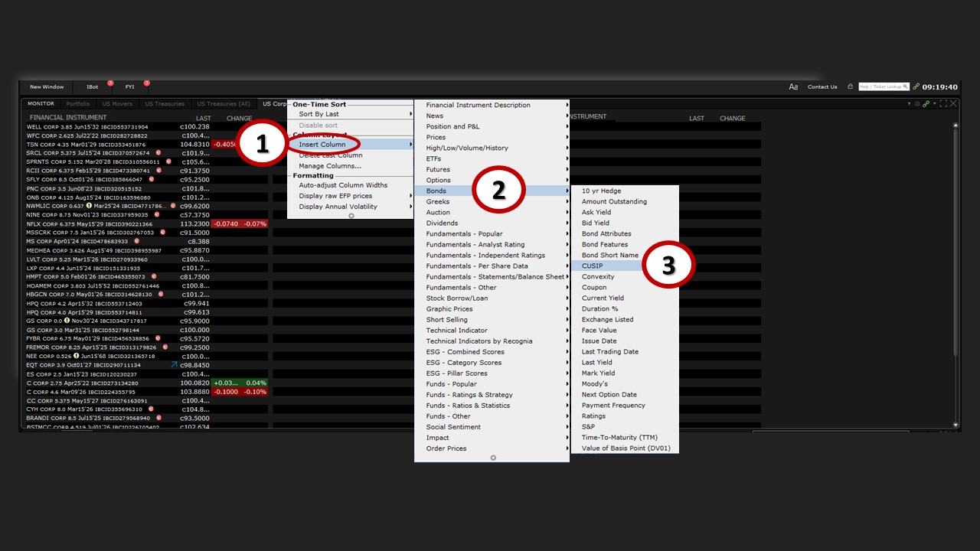Image resolution: width=980 pixels, height=551 pixels.
Task: Click the green chain link icon near clock
Action: pos(916,87)
